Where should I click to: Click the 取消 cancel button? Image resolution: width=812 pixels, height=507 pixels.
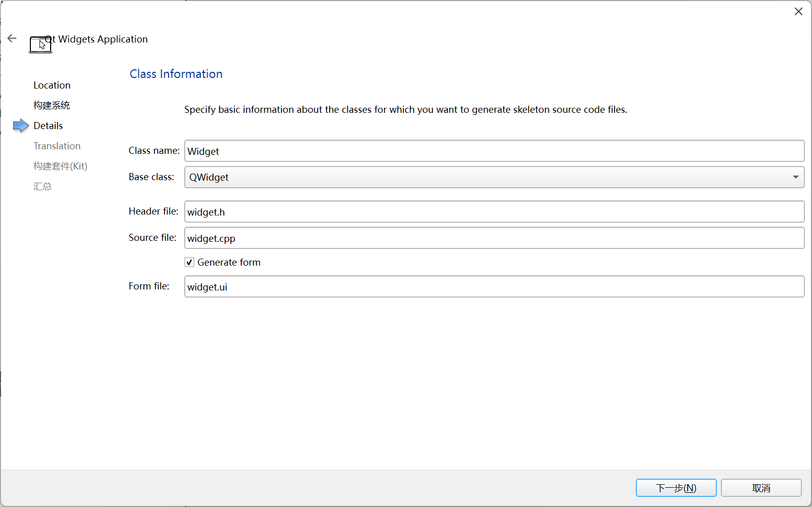[x=761, y=488]
